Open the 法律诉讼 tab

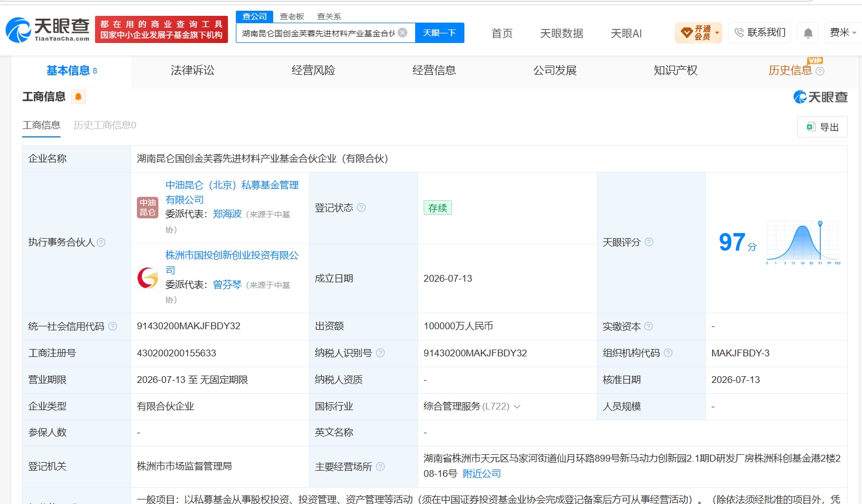pos(192,71)
